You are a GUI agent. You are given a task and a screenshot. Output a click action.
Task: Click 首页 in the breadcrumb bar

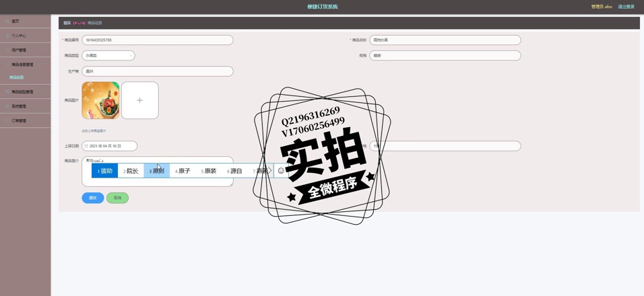click(67, 23)
